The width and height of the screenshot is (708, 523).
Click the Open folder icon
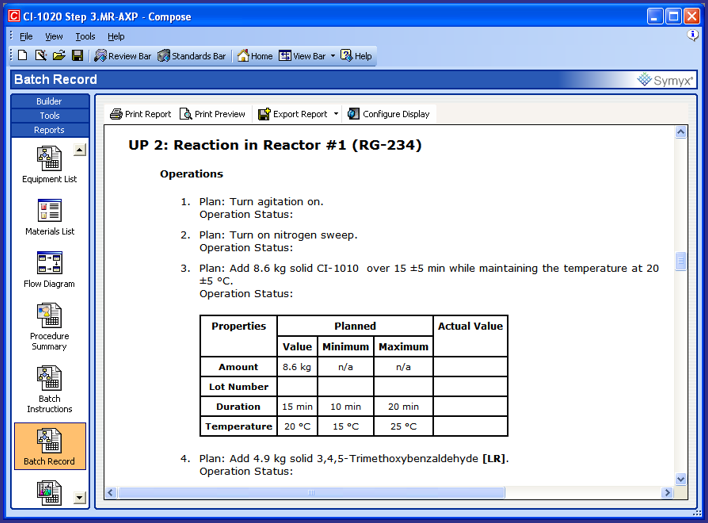coord(59,56)
